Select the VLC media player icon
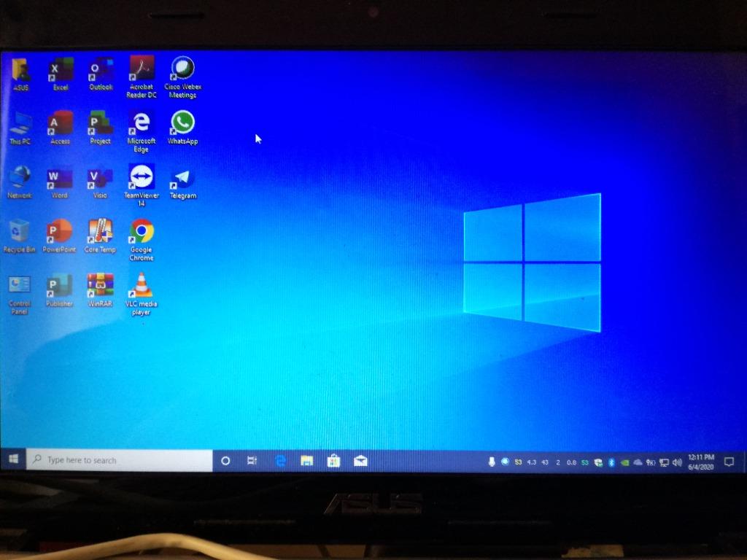747x560 pixels. tap(141, 285)
